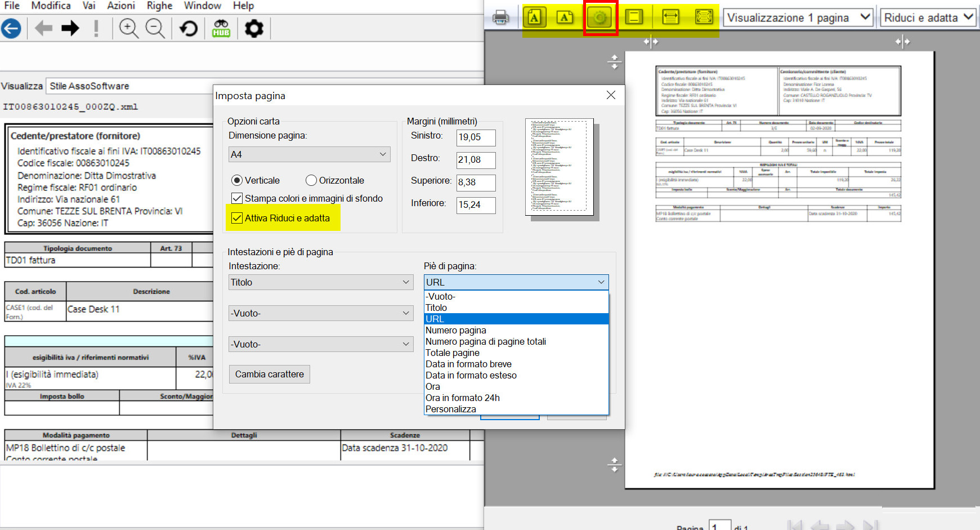Select landscape orientation icon in preview toolbar
980x530 pixels.
tap(565, 17)
